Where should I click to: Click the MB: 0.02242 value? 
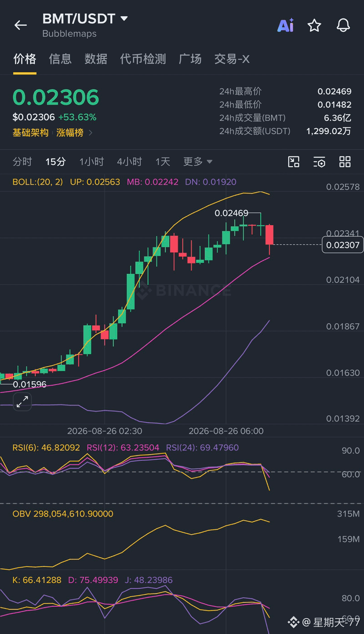click(x=153, y=182)
